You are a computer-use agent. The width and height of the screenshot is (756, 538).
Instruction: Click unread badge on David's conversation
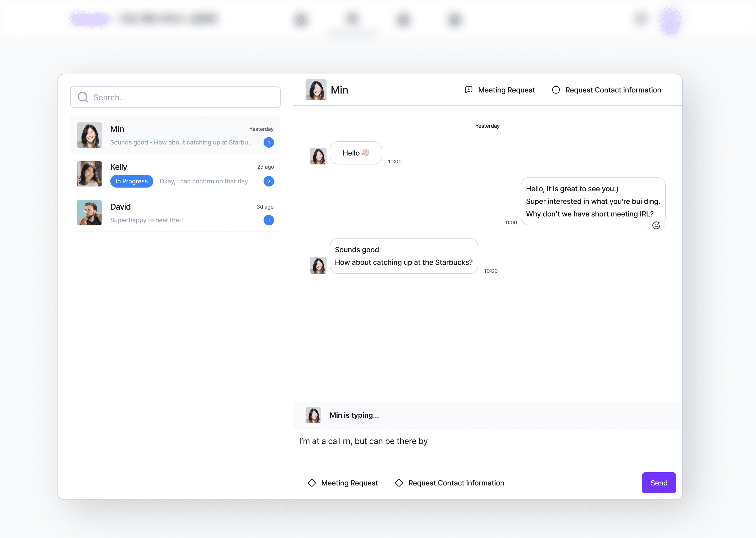pyautogui.click(x=269, y=220)
